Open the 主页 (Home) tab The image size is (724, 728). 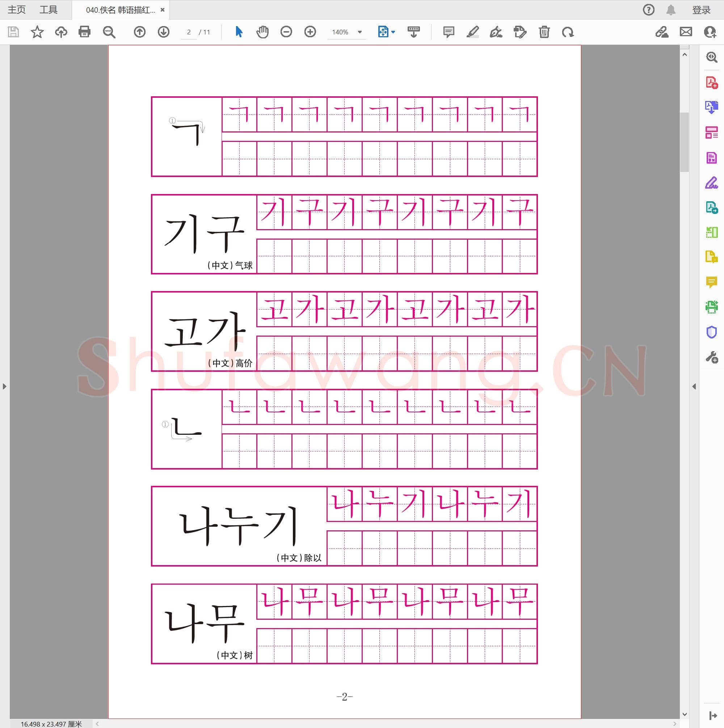tap(16, 9)
